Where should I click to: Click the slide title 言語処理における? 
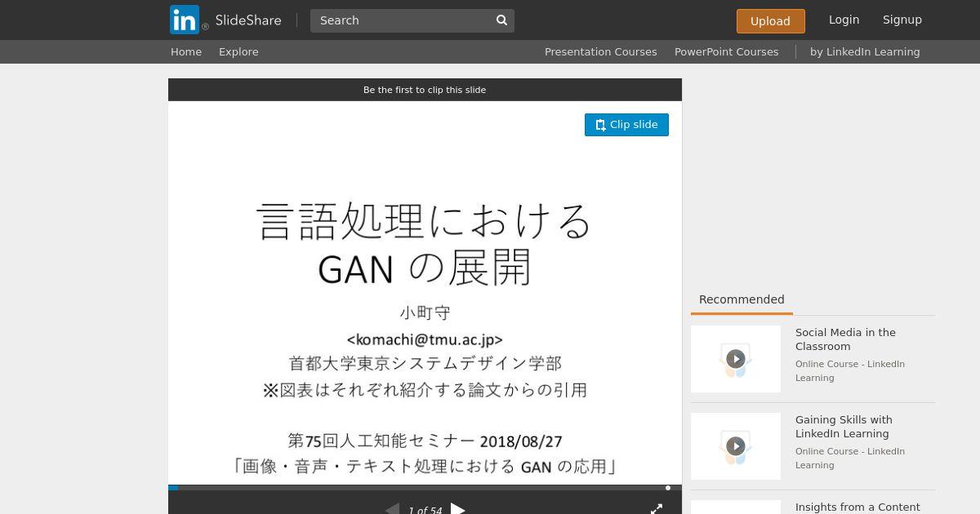click(425, 220)
